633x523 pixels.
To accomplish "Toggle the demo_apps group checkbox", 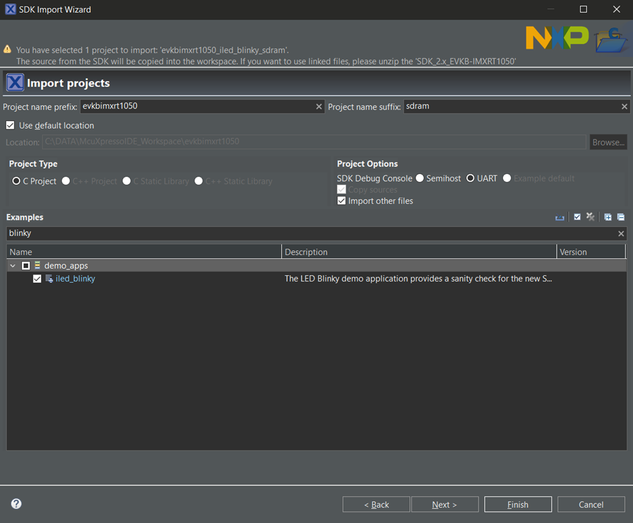I will 26,266.
